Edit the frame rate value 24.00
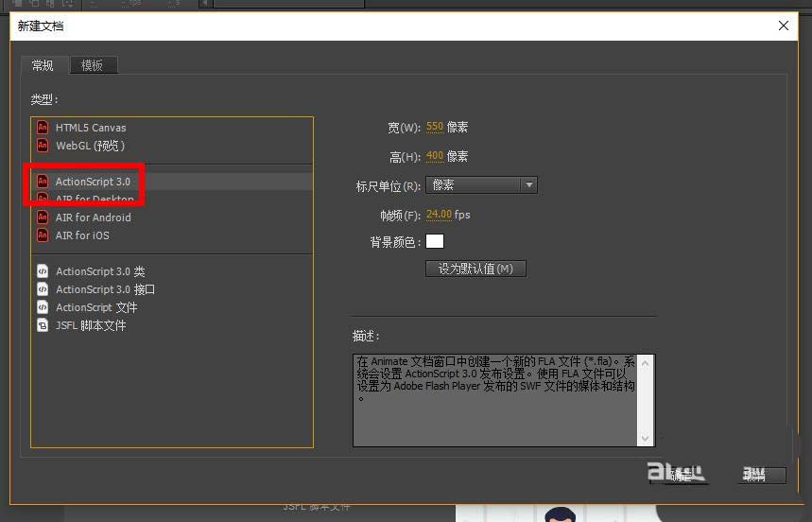This screenshot has height=522, width=812. (439, 215)
